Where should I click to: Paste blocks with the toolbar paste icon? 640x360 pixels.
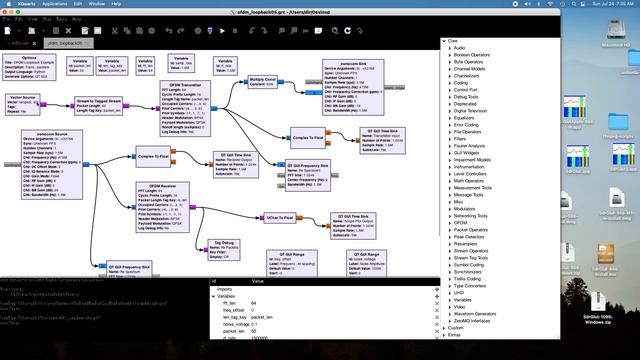click(139, 31)
